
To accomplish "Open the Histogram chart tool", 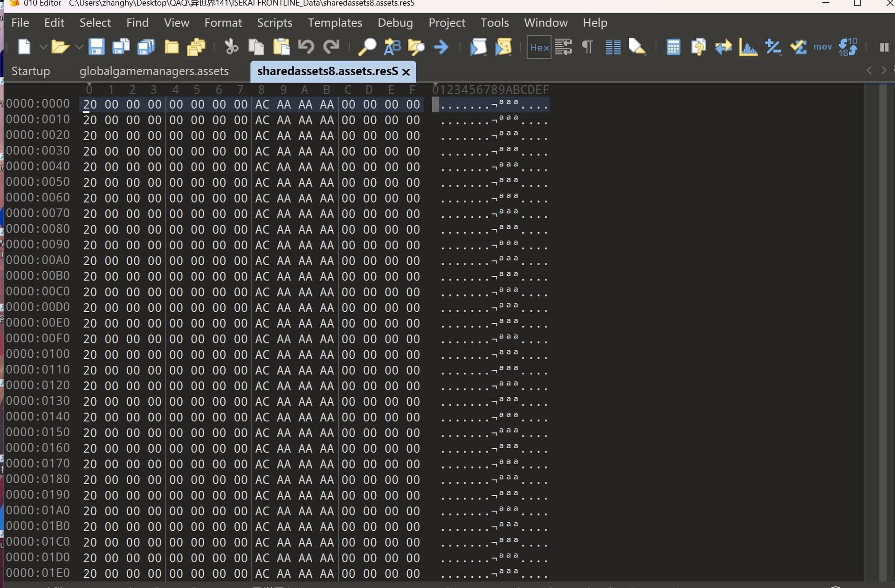I will click(748, 47).
